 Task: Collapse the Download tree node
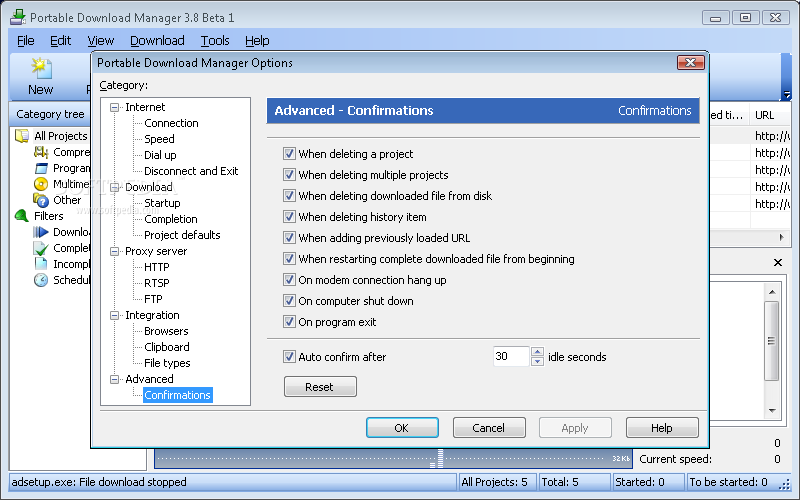tap(115, 187)
